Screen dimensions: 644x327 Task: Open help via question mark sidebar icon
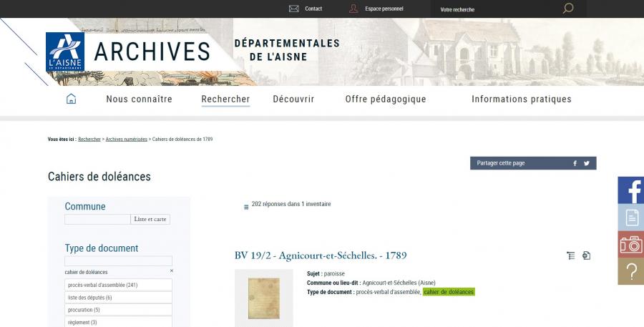click(x=631, y=271)
